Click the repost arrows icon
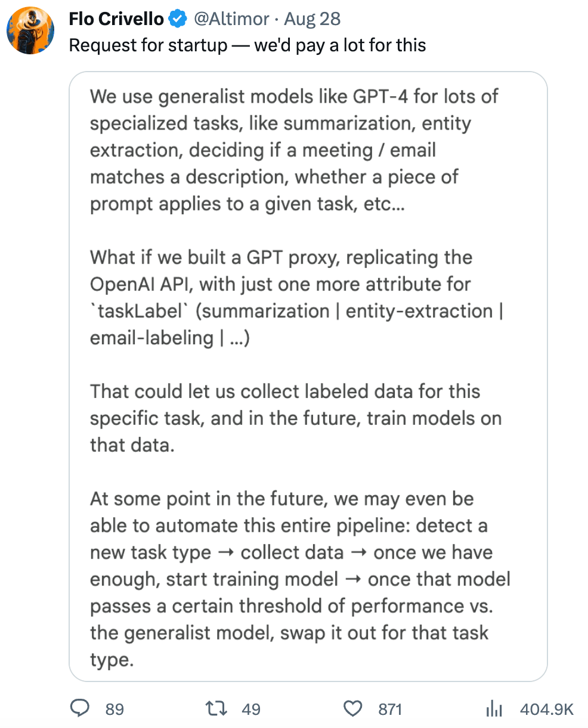588x728 pixels. 215,708
